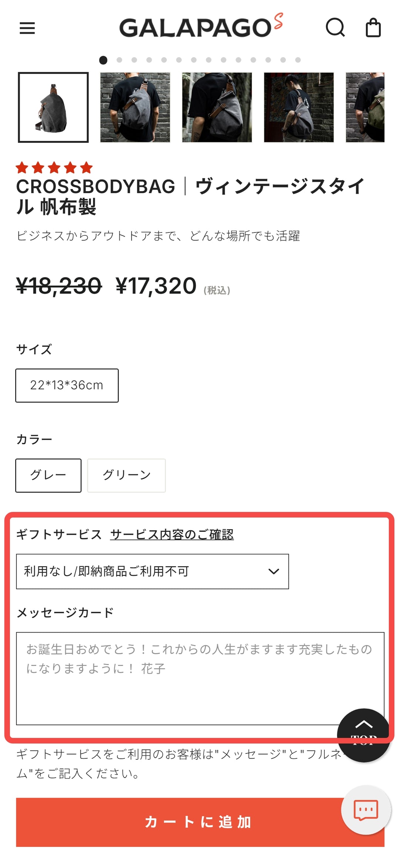Open the search magnifier icon
The image size is (400, 868).
click(335, 27)
